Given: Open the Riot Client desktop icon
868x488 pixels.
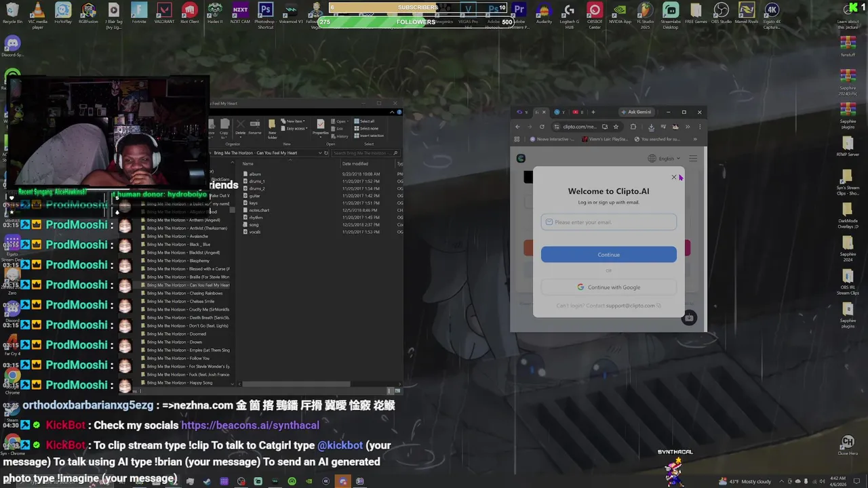Looking at the screenshot, I should coord(190,14).
